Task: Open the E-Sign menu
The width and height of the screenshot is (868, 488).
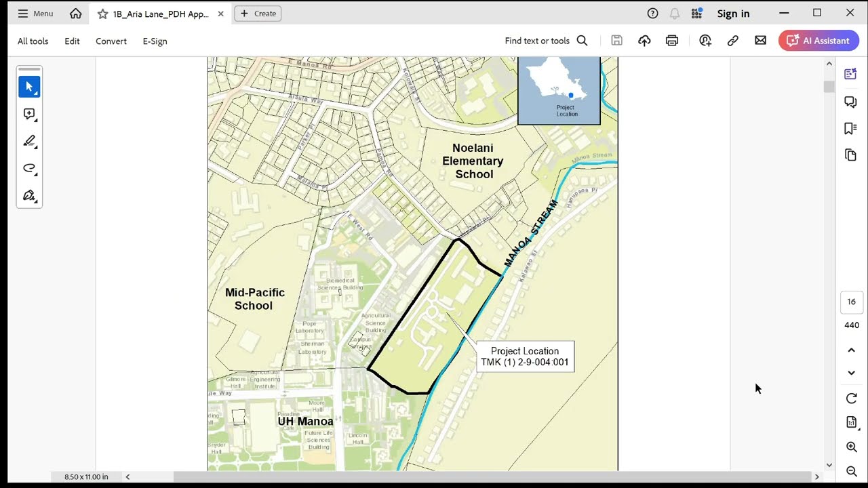Action: point(155,41)
